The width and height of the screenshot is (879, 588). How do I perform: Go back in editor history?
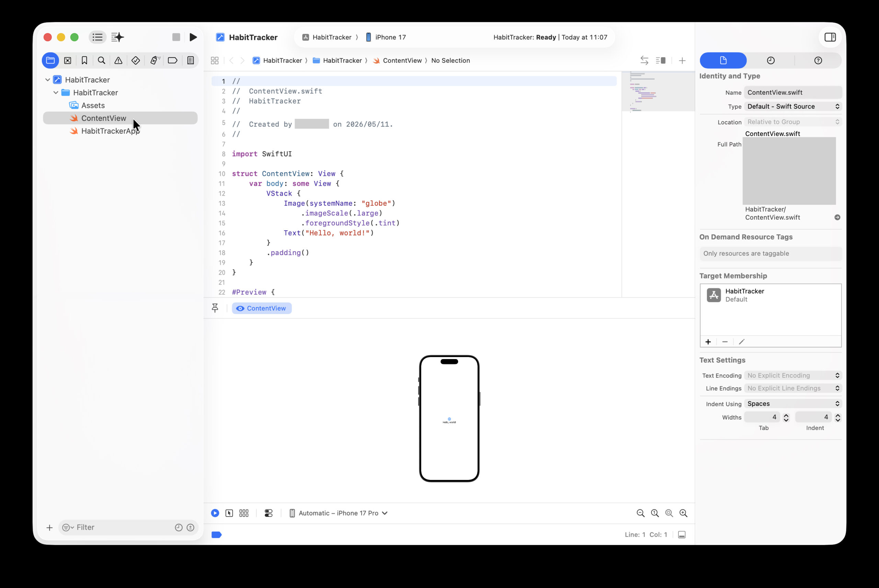(231, 60)
